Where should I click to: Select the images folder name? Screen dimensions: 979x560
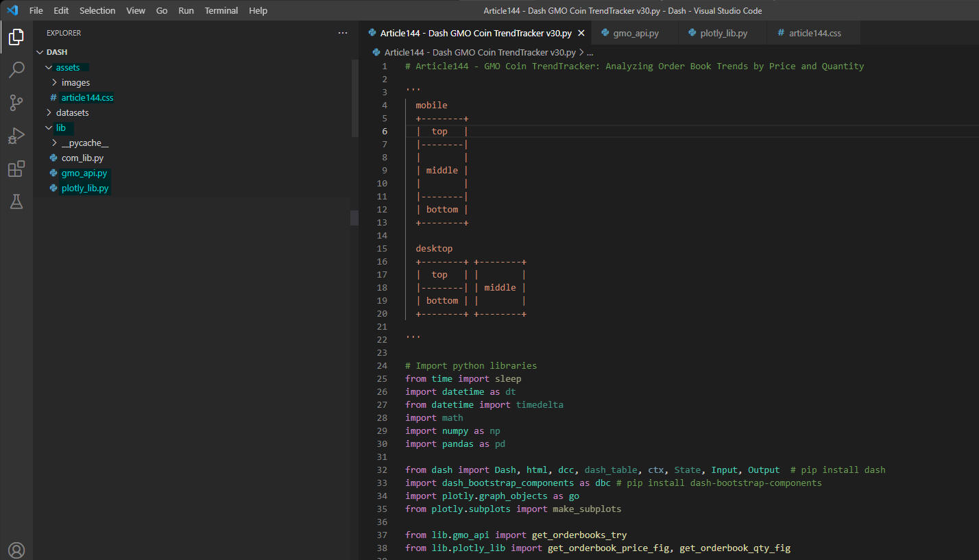coord(75,82)
